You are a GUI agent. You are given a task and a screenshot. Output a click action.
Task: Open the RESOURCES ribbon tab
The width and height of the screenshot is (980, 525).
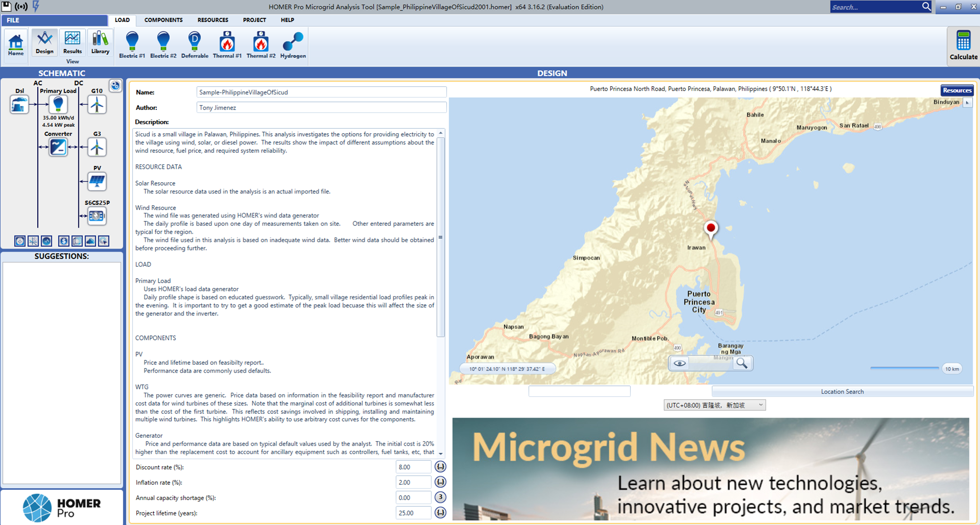coord(213,20)
